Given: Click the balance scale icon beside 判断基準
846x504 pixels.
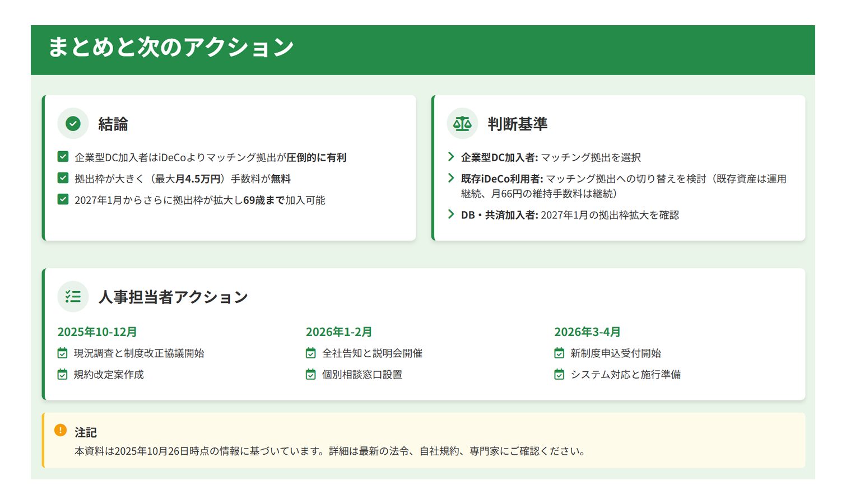Looking at the screenshot, I should click(462, 124).
